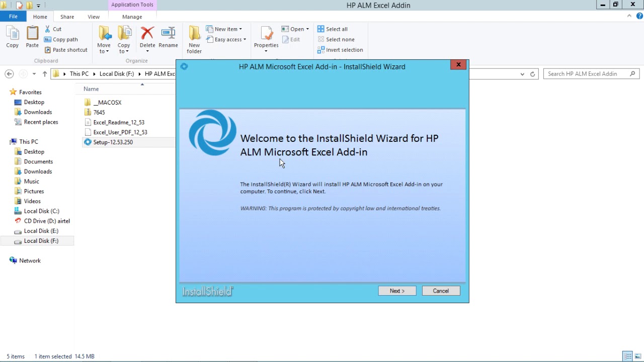Close the InstallShield Wizard dialog
The height and width of the screenshot is (362, 644).
(x=458, y=64)
